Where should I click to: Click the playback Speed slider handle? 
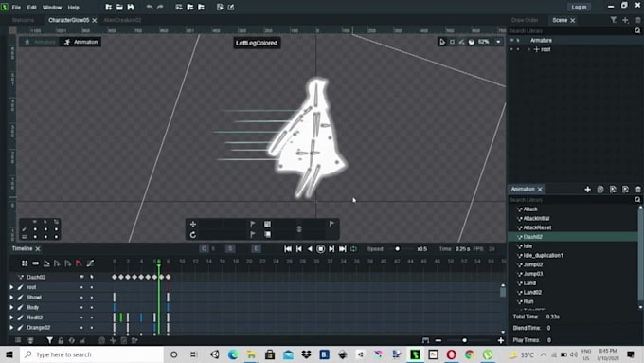click(397, 248)
